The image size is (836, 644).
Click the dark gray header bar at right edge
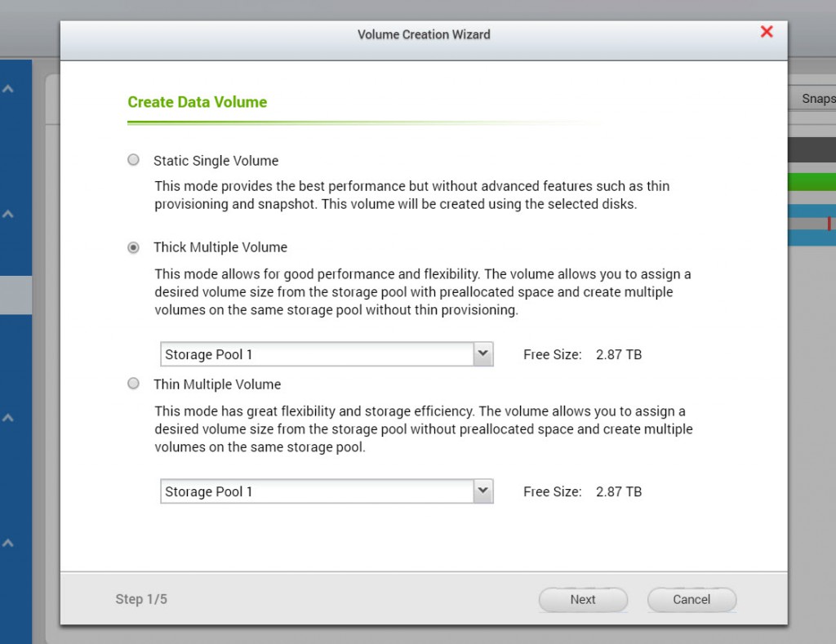812,149
